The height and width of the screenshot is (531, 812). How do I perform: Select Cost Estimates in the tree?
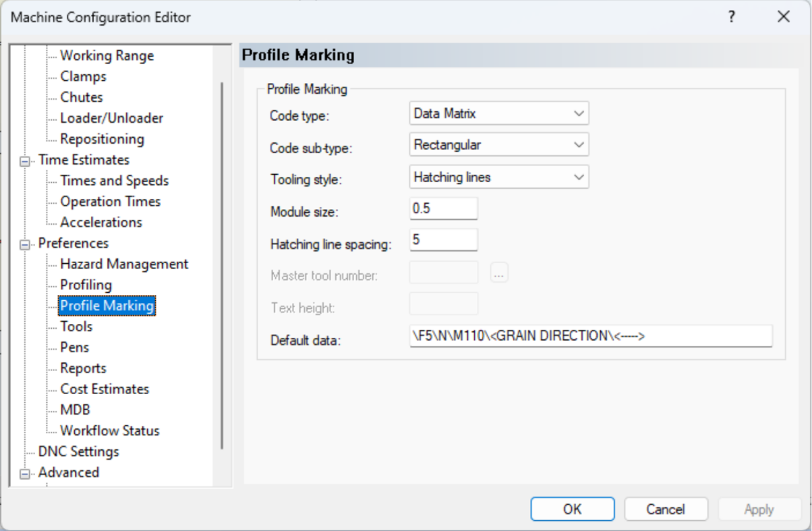coord(105,389)
